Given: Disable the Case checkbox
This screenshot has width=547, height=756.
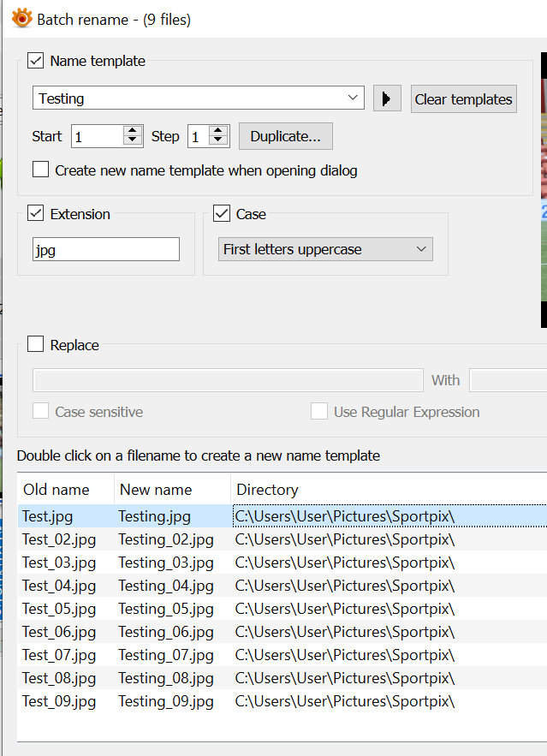Looking at the screenshot, I should pos(222,213).
